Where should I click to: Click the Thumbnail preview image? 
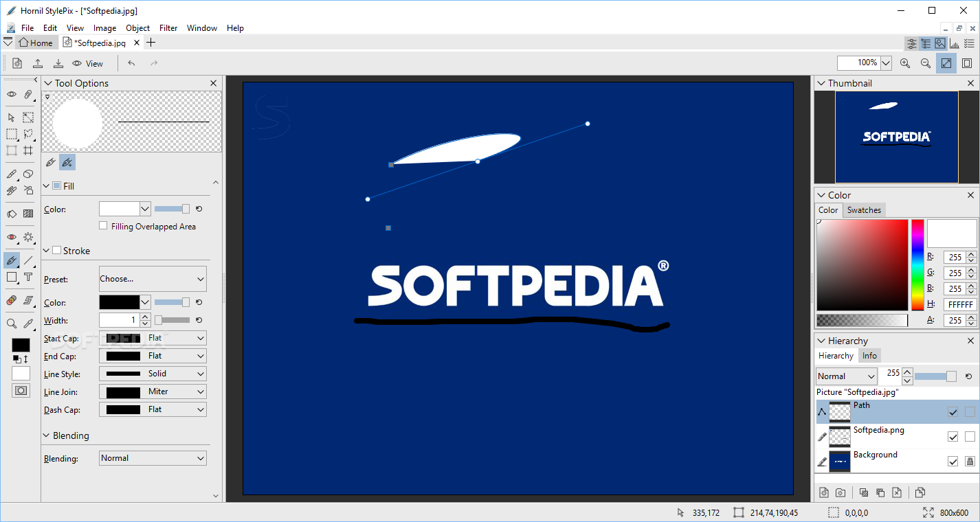click(x=896, y=137)
